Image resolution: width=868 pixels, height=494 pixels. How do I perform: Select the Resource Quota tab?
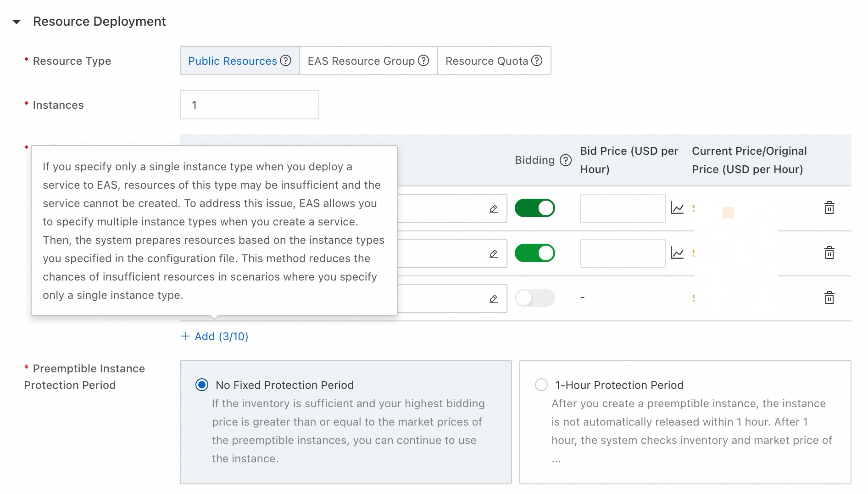494,61
